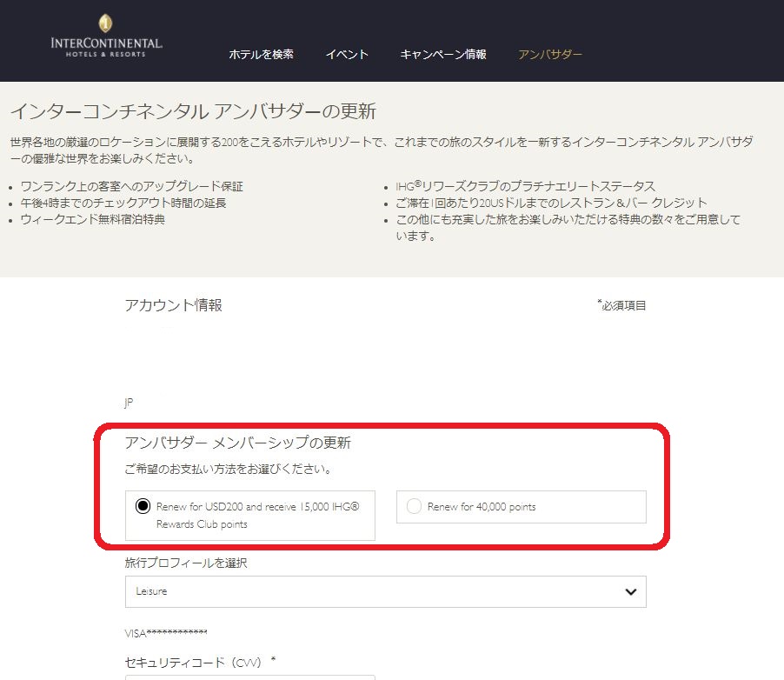This screenshot has width=784, height=680.
Task: Click the アンバサダー メンバーシップの更新 heading
Action: coord(238,443)
